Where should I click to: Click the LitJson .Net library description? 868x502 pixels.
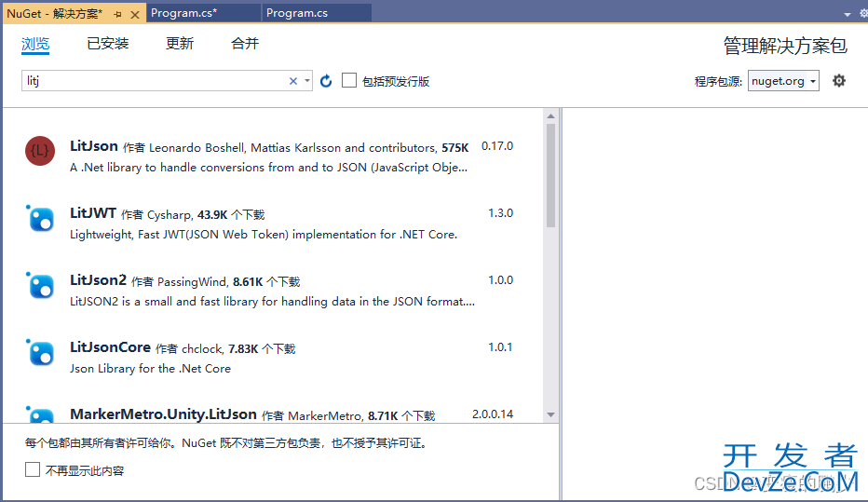coord(268,168)
